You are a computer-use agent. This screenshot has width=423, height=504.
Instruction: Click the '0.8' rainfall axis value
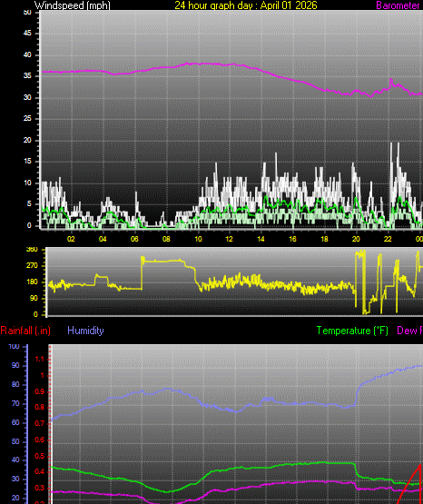tap(40, 408)
